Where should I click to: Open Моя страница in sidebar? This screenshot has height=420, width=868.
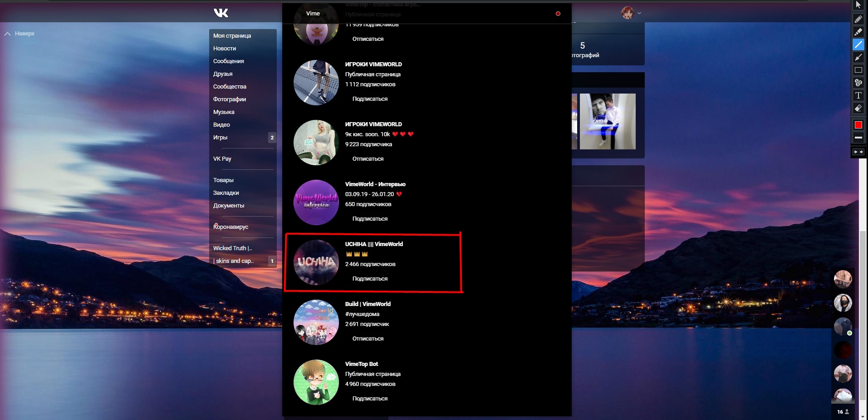coord(232,35)
